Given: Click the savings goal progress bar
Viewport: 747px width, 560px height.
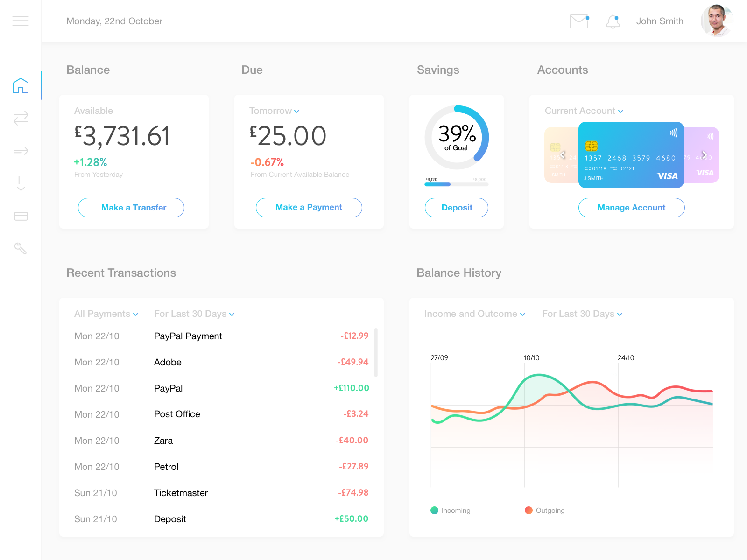Looking at the screenshot, I should coord(456,184).
